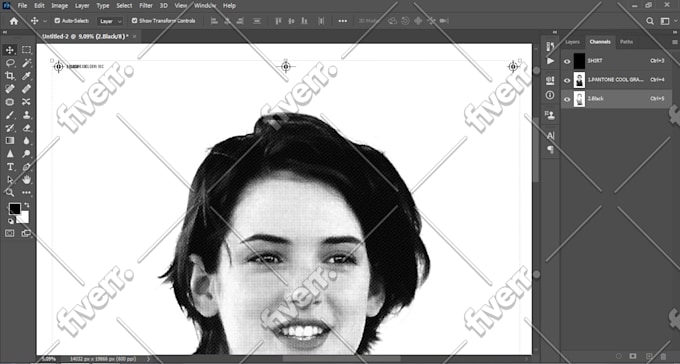
Task: Click the Align top edges button
Action: [278, 21]
